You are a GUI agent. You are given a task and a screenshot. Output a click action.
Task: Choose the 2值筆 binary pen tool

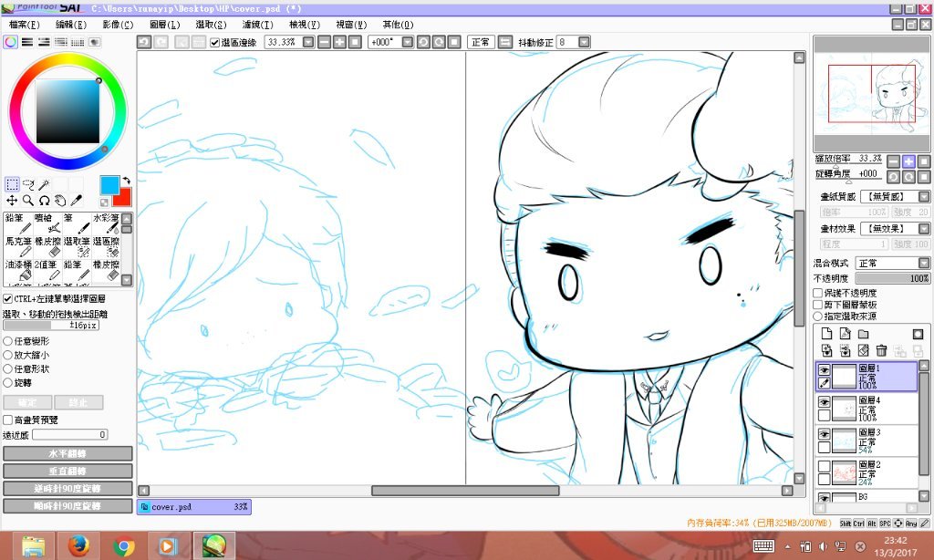[47, 270]
